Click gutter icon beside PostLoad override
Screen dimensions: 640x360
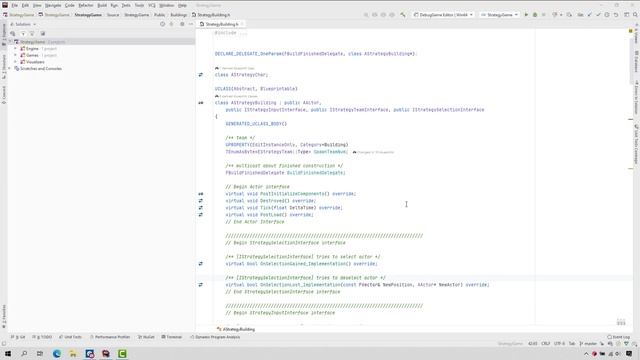(x=200, y=215)
